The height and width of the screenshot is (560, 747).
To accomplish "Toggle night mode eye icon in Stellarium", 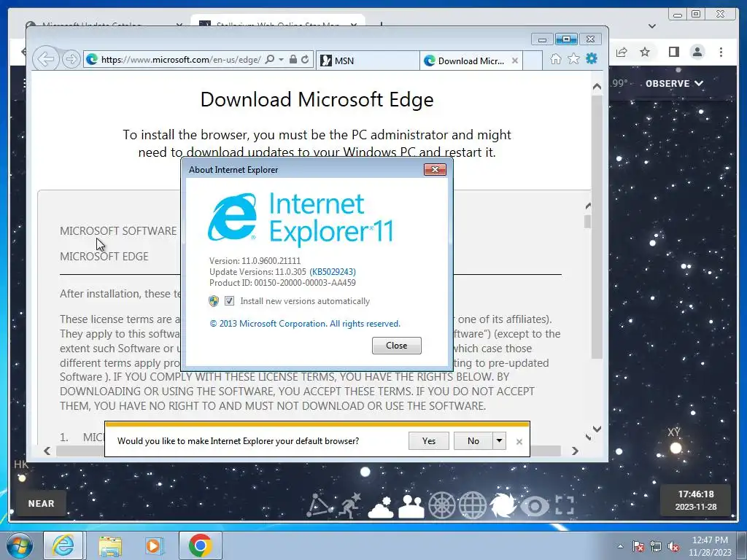I will tap(534, 506).
